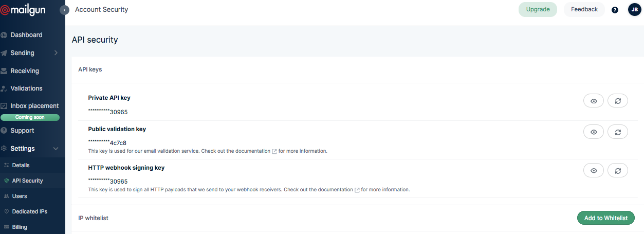Click the Add to Whitelist button
The image size is (644, 234).
tap(606, 218)
